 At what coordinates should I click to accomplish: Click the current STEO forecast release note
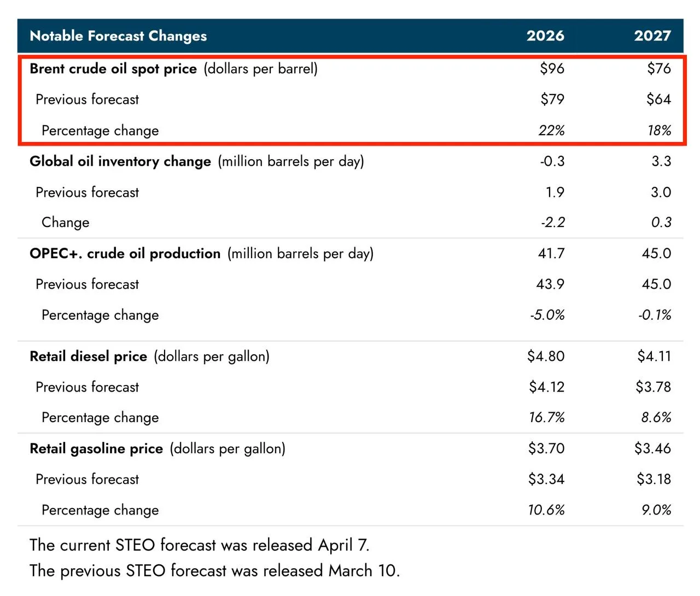pos(200,545)
